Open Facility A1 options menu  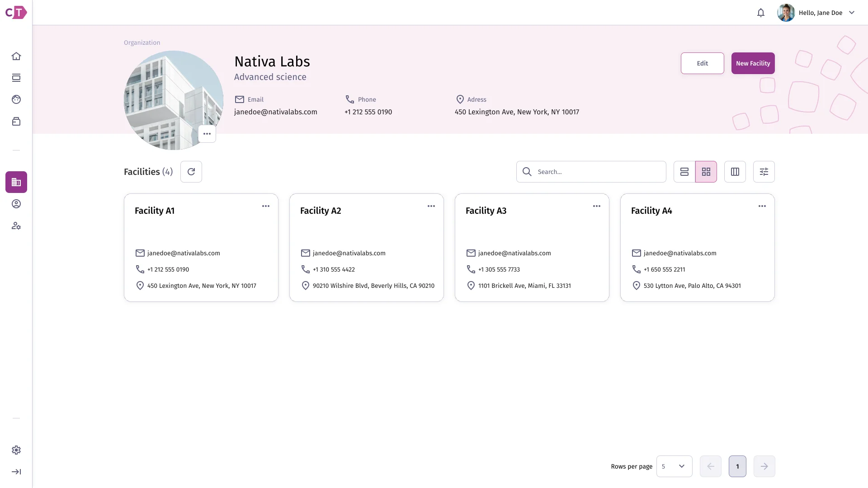(x=266, y=206)
